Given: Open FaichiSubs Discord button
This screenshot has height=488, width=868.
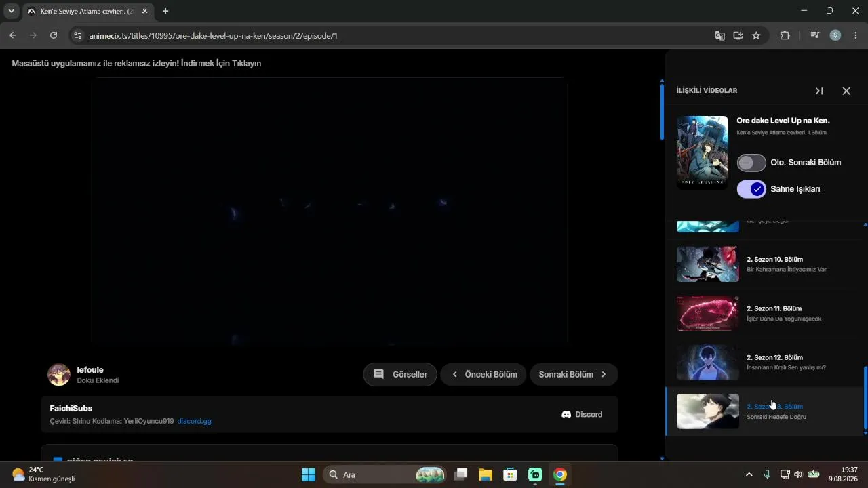Looking at the screenshot, I should tap(582, 414).
